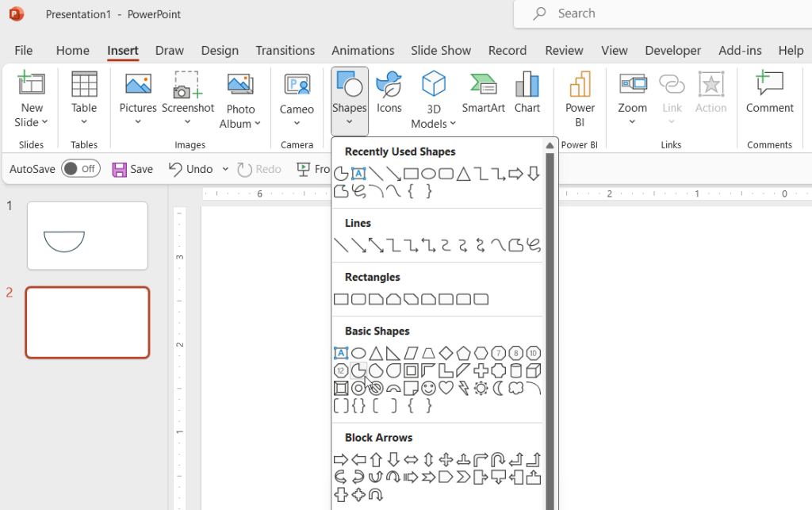812x510 pixels.
Task: Select the Cloud shape
Action: click(515, 388)
